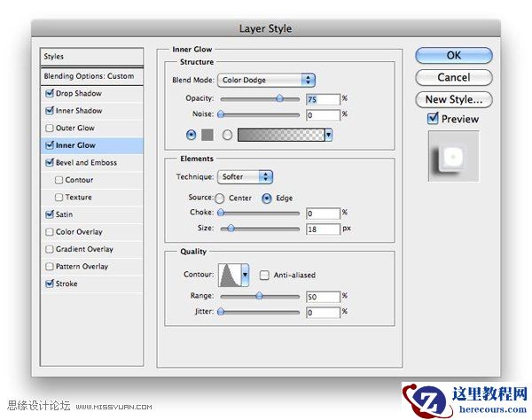Enable the Outer Glow checkbox
532x420 pixels.
pyautogui.click(x=50, y=128)
